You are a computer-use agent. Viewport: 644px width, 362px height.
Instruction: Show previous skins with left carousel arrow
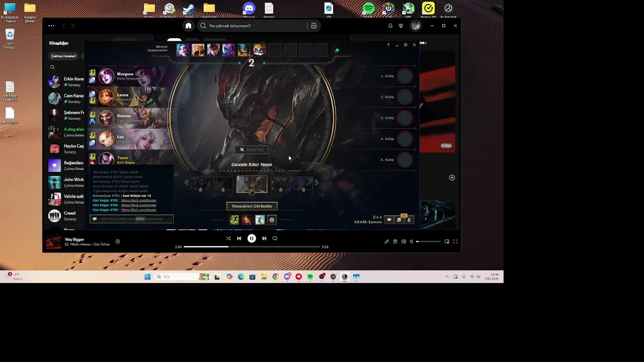tap(186, 183)
